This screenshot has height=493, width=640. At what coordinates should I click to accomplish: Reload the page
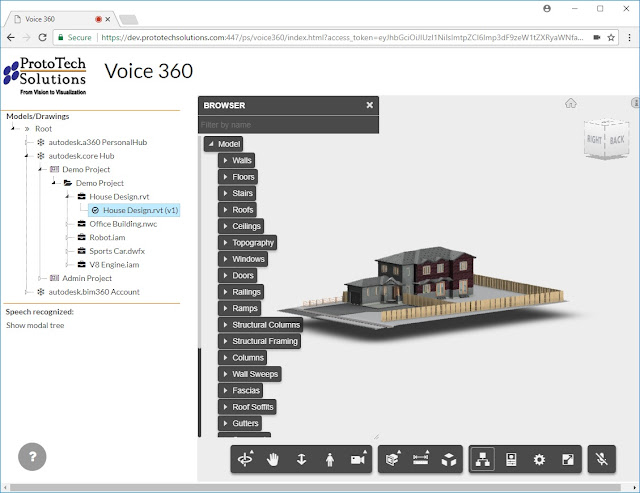(42, 37)
